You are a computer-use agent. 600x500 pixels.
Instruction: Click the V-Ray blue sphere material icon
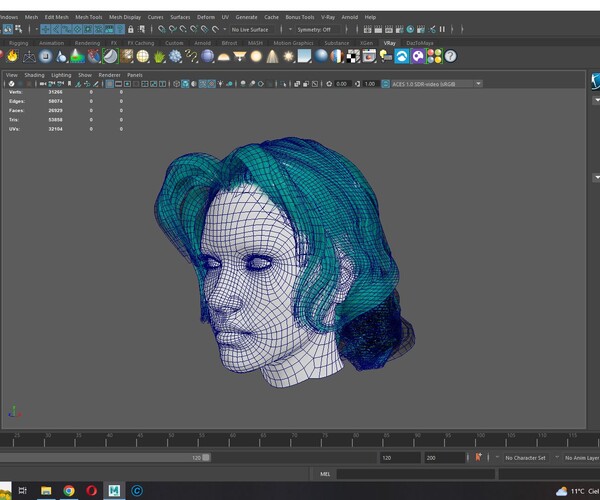[321, 56]
